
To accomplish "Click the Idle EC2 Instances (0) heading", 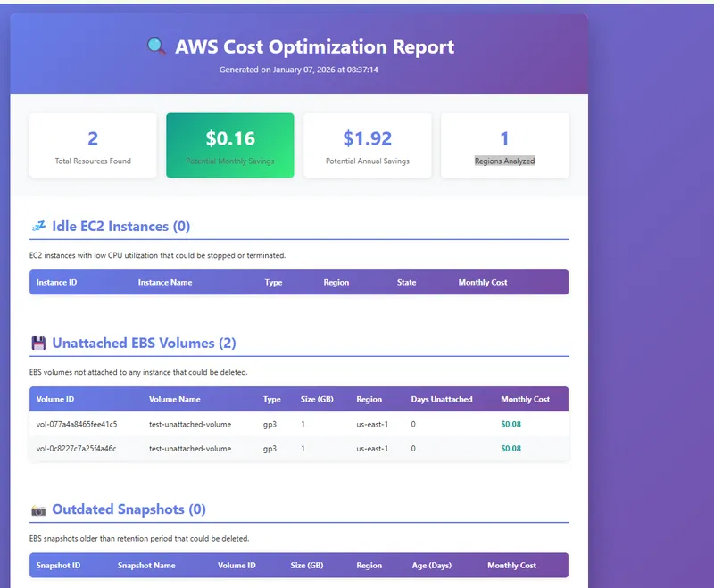I will (x=121, y=227).
